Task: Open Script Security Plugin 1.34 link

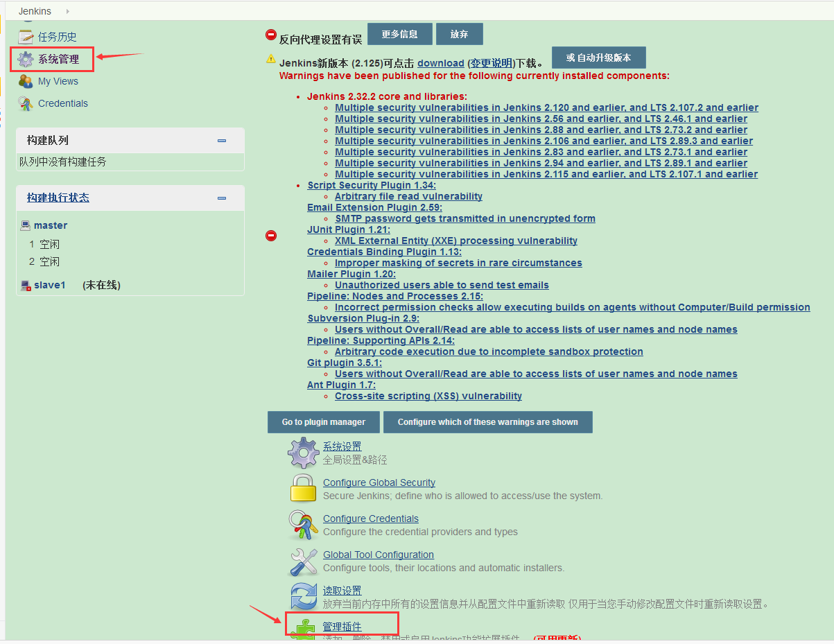Action: click(372, 185)
